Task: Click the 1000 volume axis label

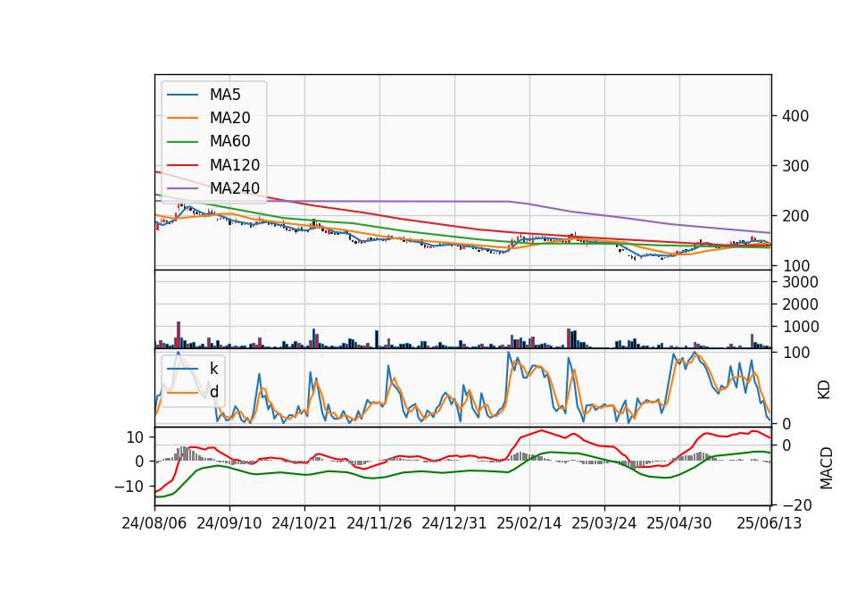Action: coord(800,328)
